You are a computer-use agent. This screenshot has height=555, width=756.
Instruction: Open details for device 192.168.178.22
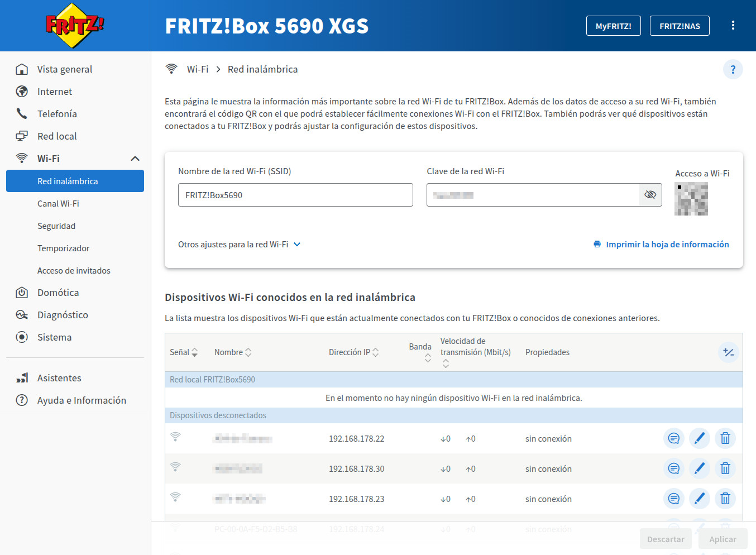(674, 438)
